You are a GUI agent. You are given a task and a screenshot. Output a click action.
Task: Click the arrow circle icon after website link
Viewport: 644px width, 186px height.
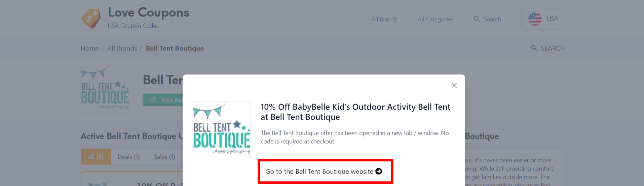[379, 171]
